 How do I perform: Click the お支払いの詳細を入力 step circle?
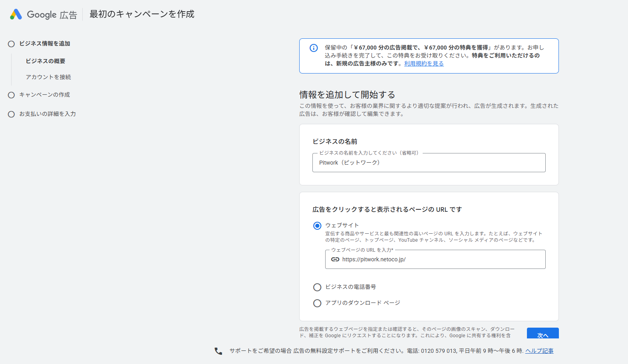click(x=11, y=114)
